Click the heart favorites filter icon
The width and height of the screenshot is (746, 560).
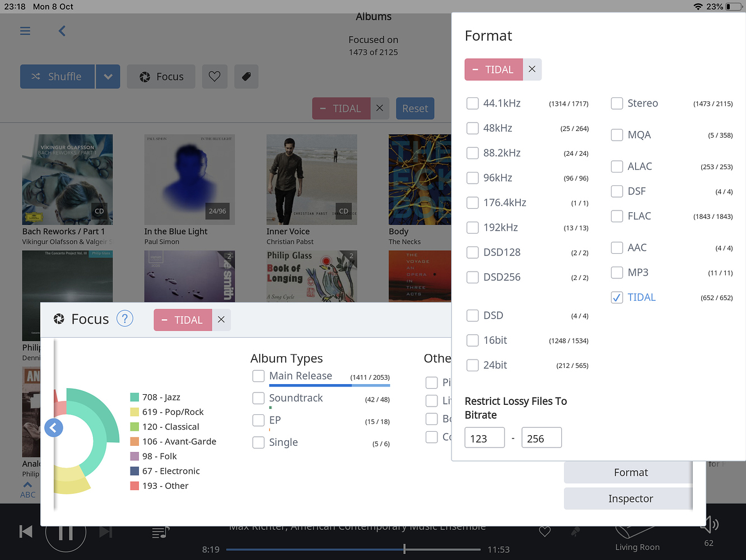[215, 77]
